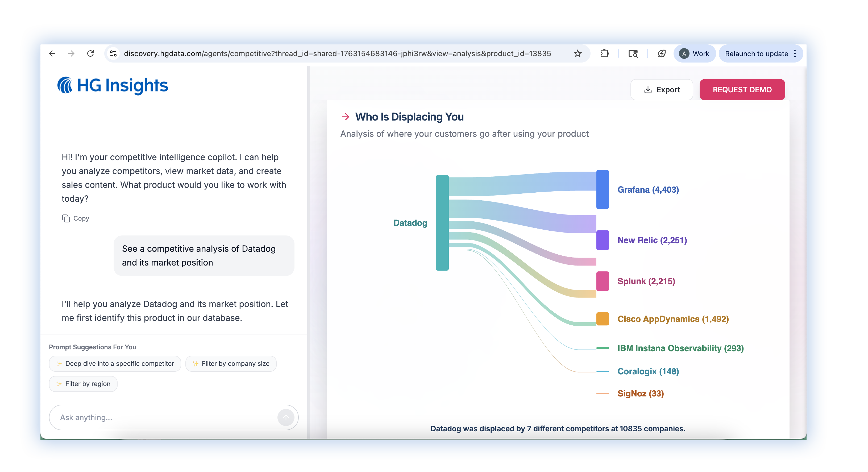
Task: Click REQUEST DEMO button
Action: [742, 90]
